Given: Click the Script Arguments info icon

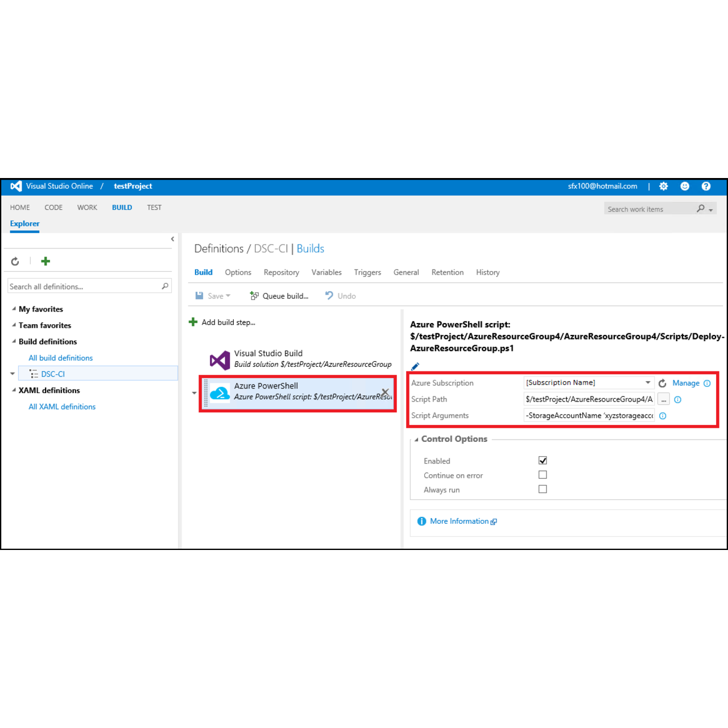Looking at the screenshot, I should [x=663, y=416].
